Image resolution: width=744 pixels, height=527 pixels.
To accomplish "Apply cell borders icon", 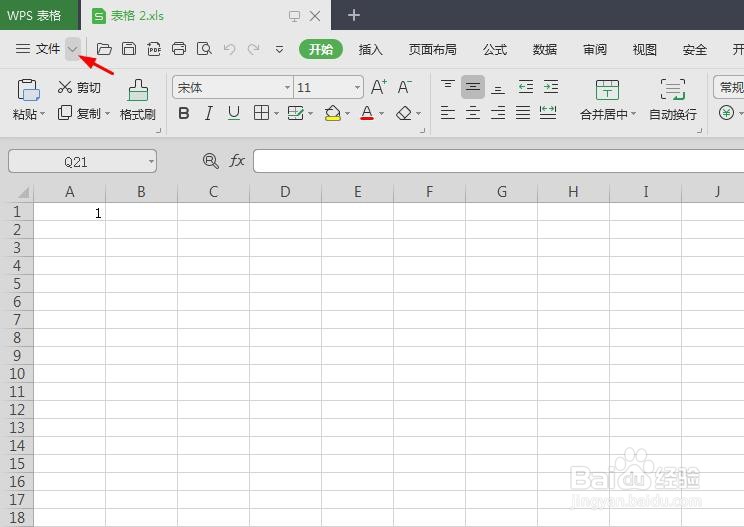I will [x=261, y=113].
